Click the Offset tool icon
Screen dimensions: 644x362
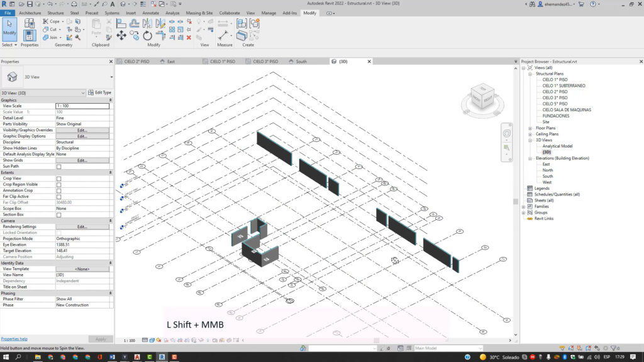135,24
